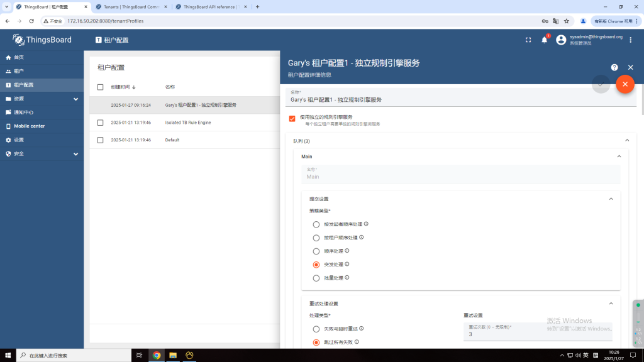Open Gary's 租户配置1 table row

pos(185,105)
